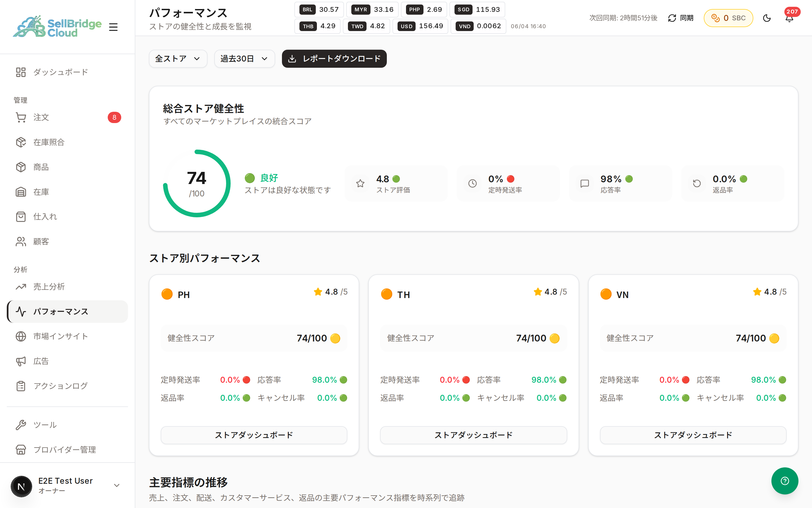Image resolution: width=812 pixels, height=508 pixels.
Task: Click the VND 0.0062 exchange rate chip
Action: pyautogui.click(x=478, y=26)
